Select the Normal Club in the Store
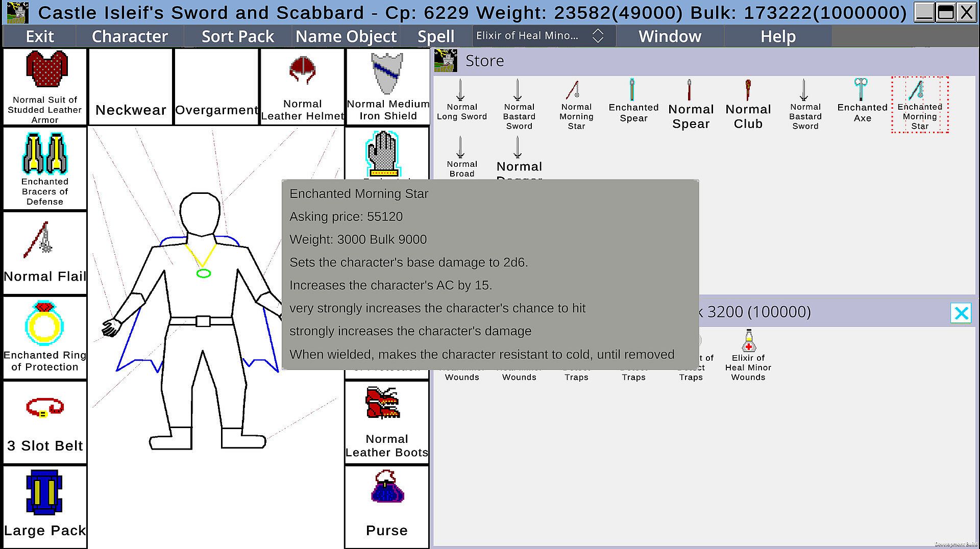Viewport: 980px width, 549px height. click(748, 105)
